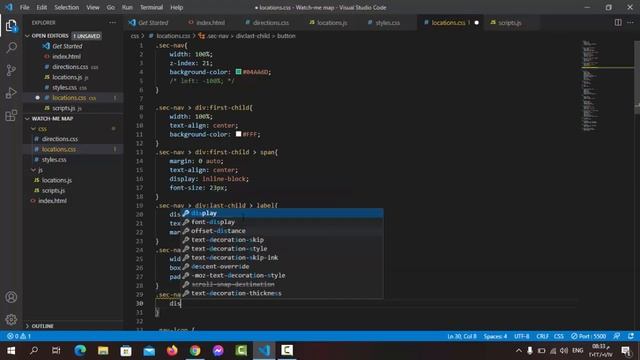This screenshot has height=360, width=640.
Task: Split the editor to the right
Action: [x=618, y=22]
